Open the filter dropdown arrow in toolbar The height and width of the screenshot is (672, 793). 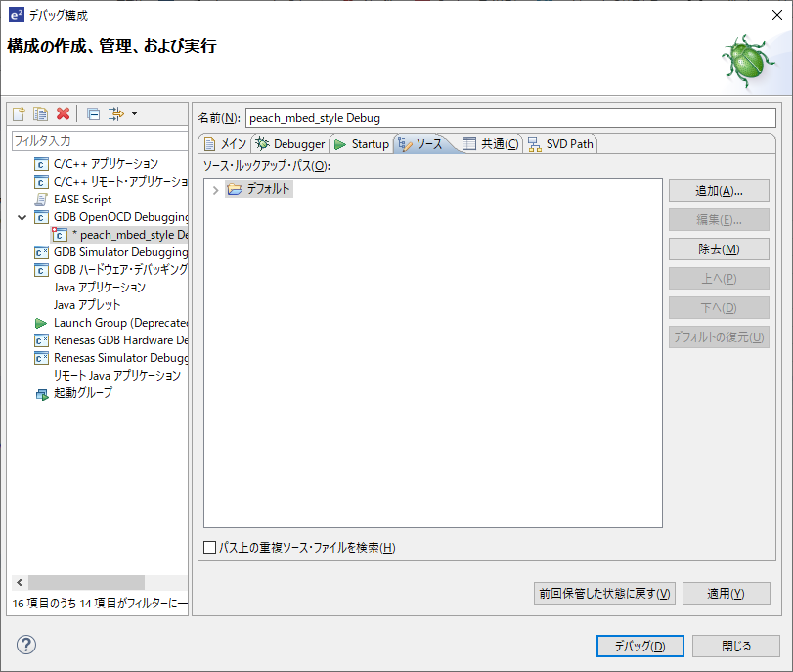(x=135, y=113)
